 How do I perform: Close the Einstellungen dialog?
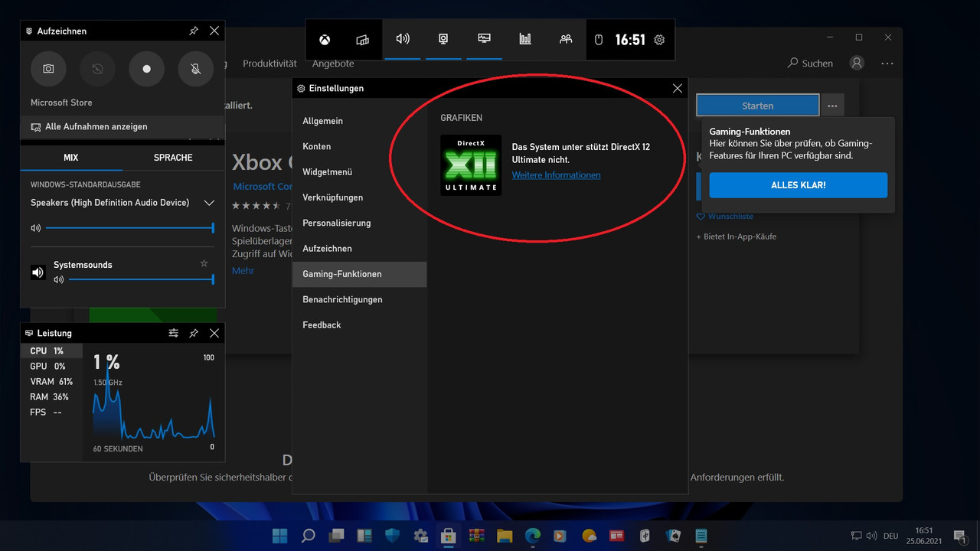point(677,88)
